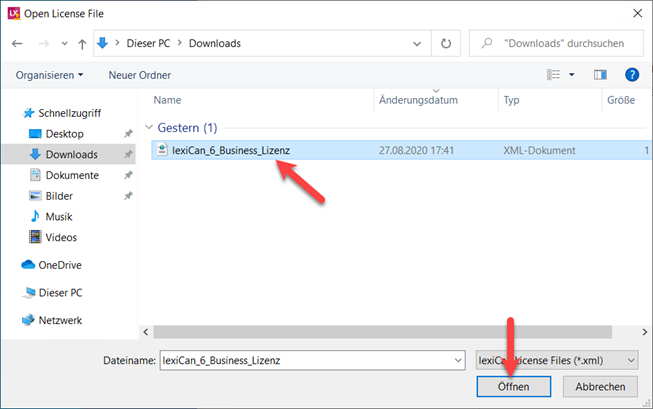Toggle the preview pane icon
The height and width of the screenshot is (409, 653).
[601, 75]
